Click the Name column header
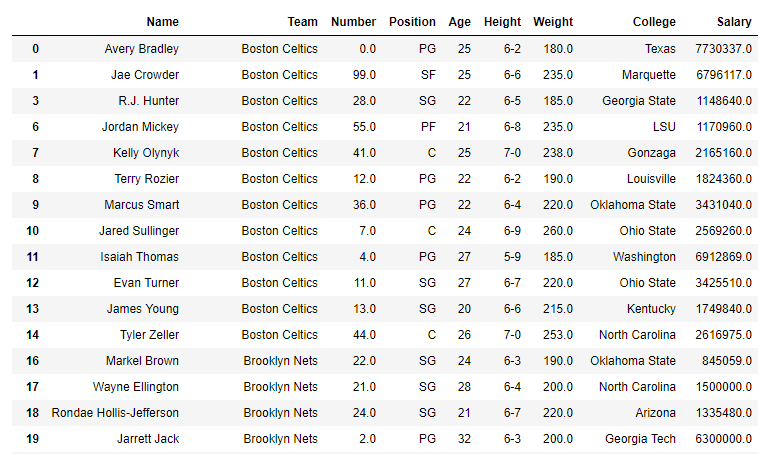Image resolution: width=763 pixels, height=454 pixels. [163, 22]
